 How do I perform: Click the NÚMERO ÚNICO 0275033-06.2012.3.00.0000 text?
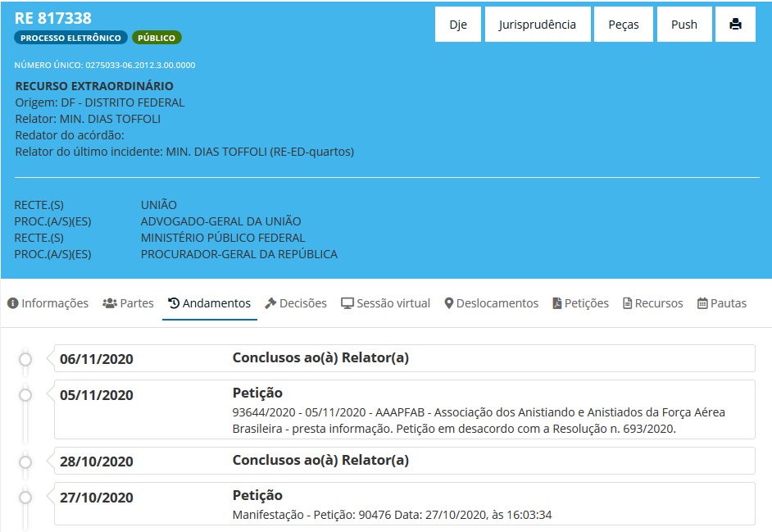click(105, 65)
